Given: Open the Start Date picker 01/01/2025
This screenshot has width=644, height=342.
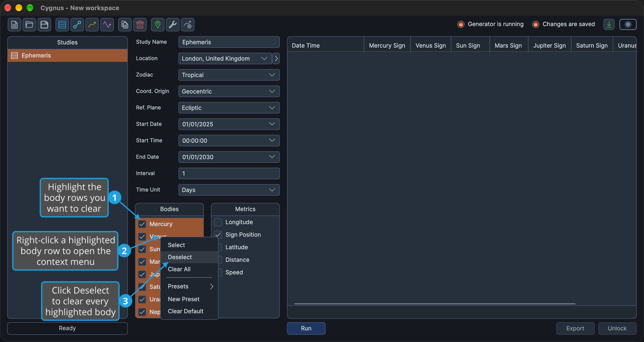Looking at the screenshot, I should click(229, 124).
